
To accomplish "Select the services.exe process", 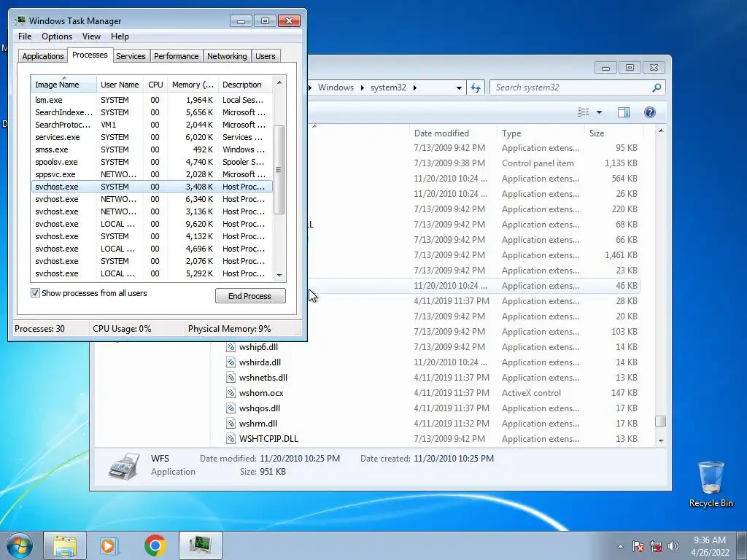I will 152,137.
